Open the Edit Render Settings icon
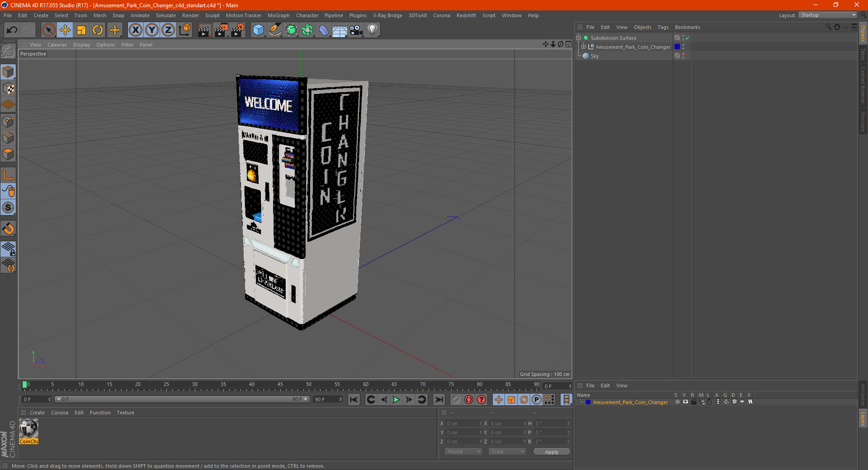 [238, 30]
